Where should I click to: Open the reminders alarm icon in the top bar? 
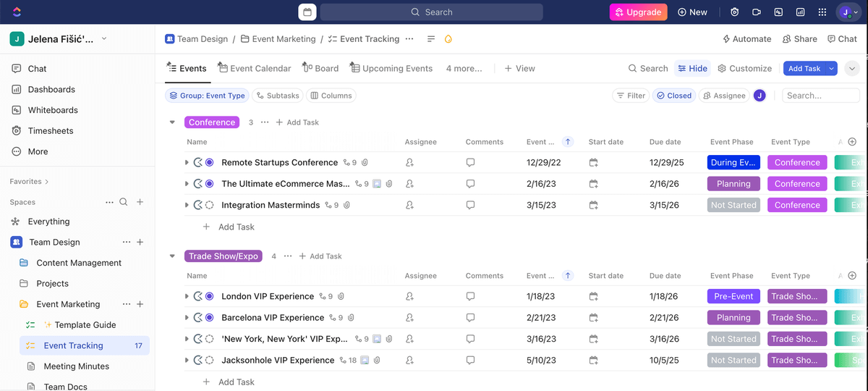point(735,12)
